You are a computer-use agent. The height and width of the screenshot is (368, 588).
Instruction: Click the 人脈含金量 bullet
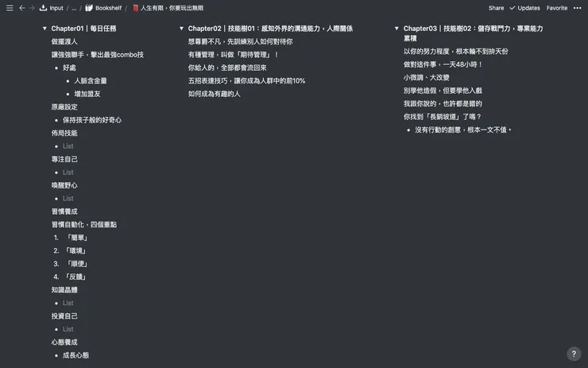(91, 81)
